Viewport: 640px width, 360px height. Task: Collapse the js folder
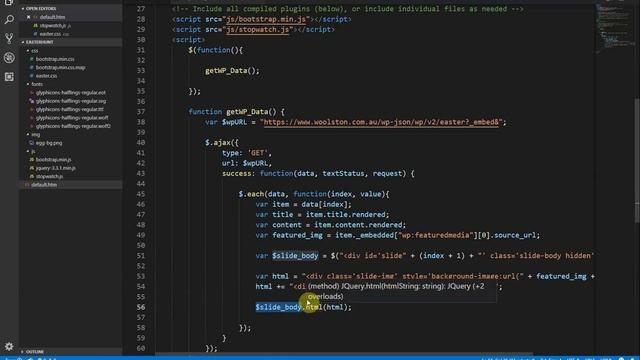tap(33, 151)
